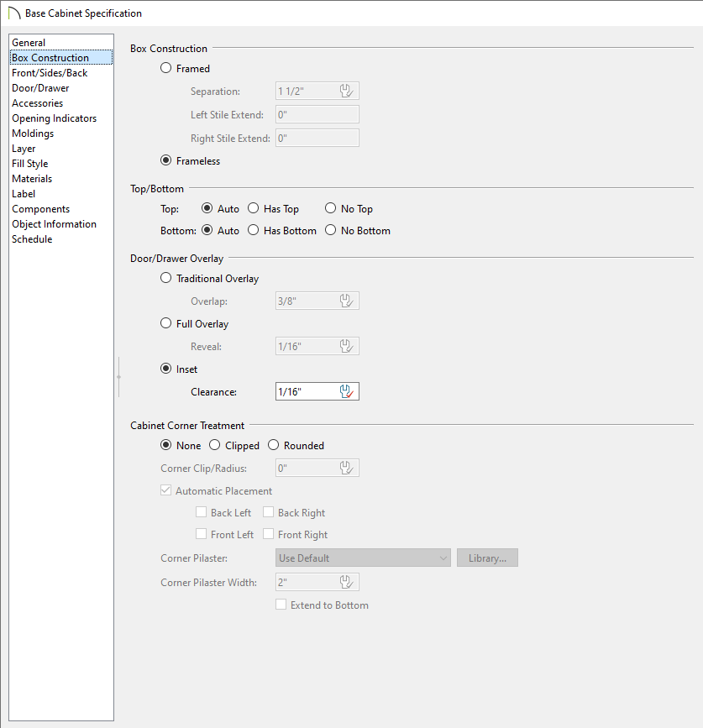The image size is (703, 728).
Task: Click the Right Stile Extend field
Action: 317,138
